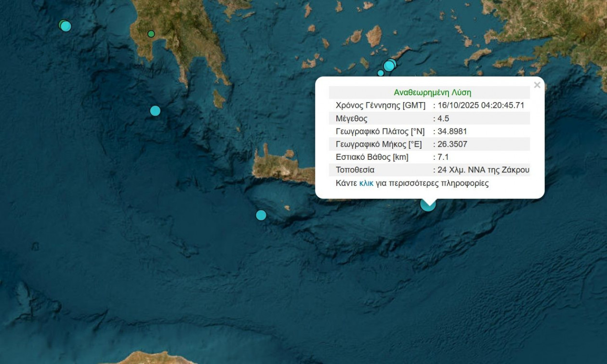Click the 'Γεωγραφικό Πλάτος [°N]' label
607x364 pixels.
click(380, 131)
